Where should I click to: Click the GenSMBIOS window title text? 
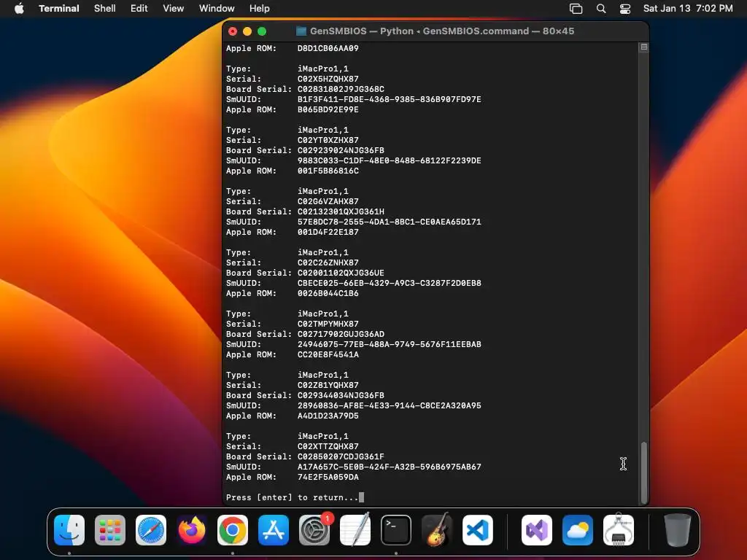(442, 31)
